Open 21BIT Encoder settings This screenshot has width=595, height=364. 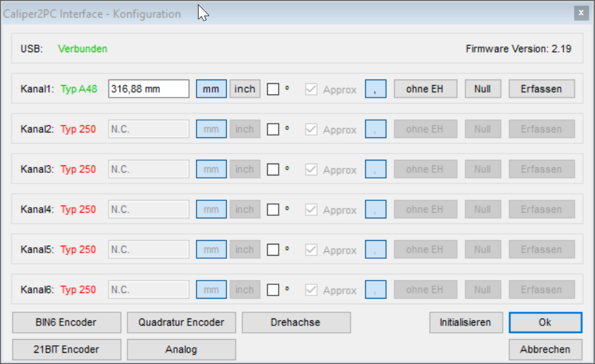point(66,349)
